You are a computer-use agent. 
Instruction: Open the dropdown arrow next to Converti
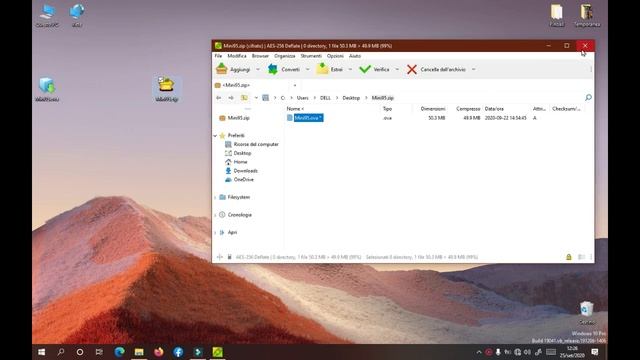307,69
